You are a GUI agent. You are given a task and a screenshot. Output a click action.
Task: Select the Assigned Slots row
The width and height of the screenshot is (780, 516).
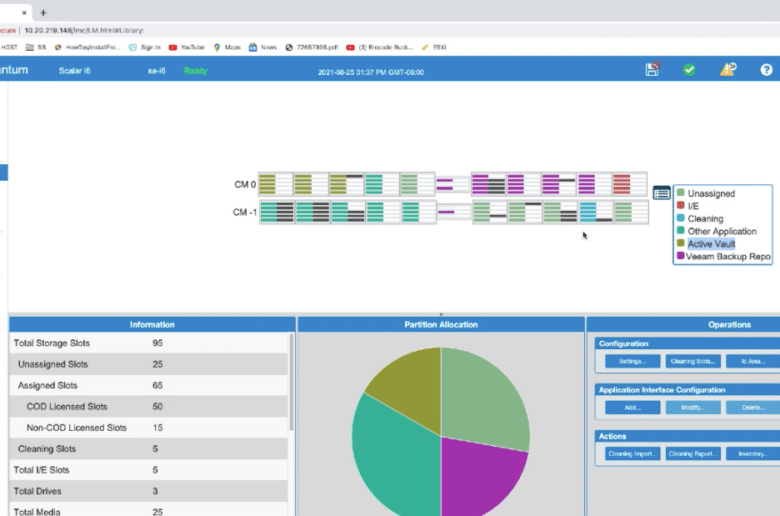(x=148, y=385)
